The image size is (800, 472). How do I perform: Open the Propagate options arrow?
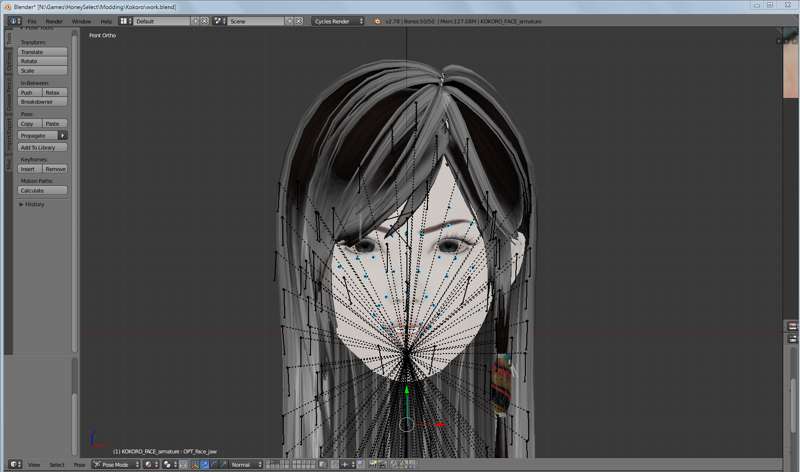(x=63, y=135)
